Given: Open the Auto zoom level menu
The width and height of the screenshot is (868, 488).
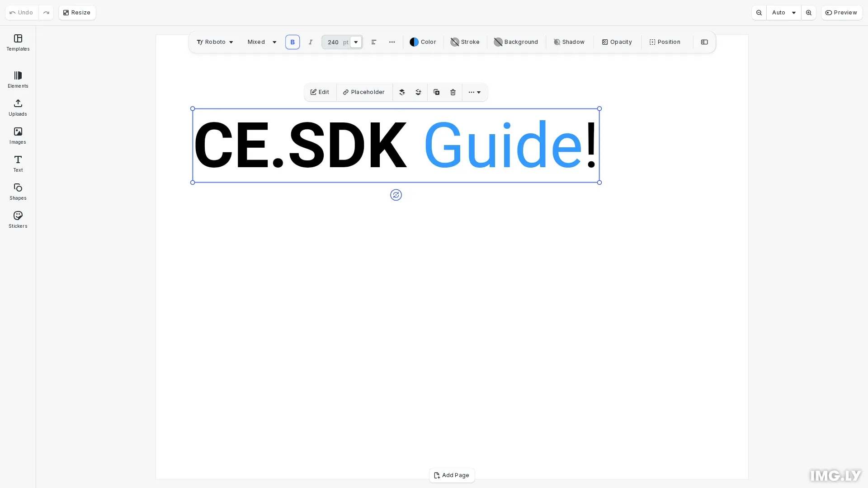Looking at the screenshot, I should [x=783, y=12].
